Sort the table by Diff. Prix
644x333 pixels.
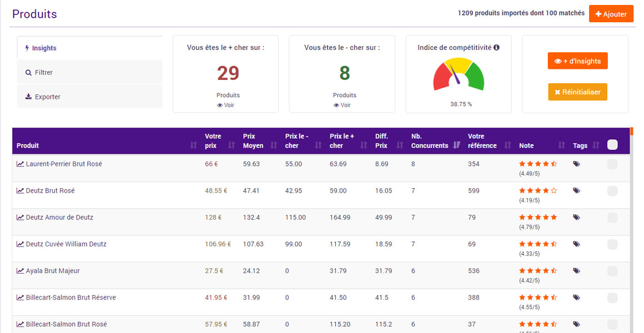coord(400,145)
